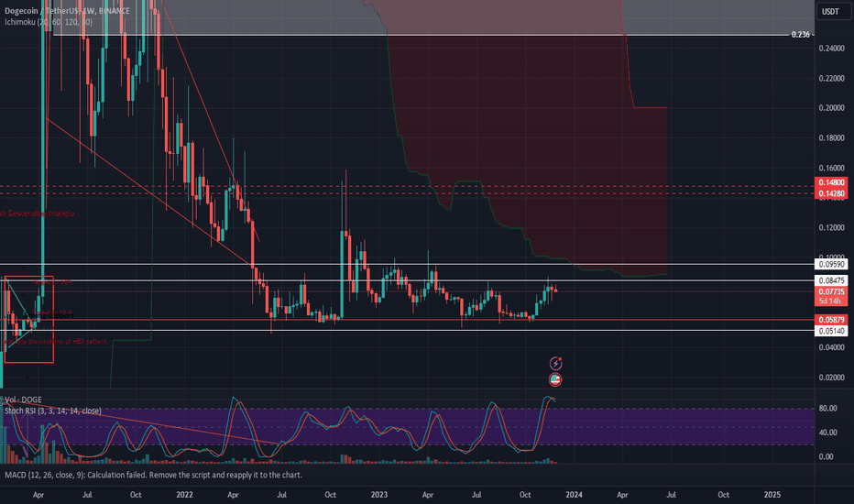The image size is (854, 504).
Task: Click the 40.00 Stoch RSI axis value
Action: (827, 433)
